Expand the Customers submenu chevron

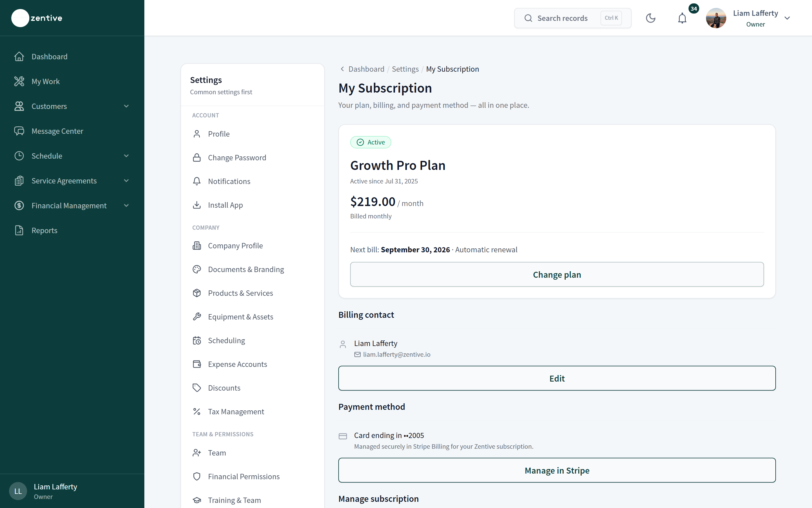(x=127, y=106)
